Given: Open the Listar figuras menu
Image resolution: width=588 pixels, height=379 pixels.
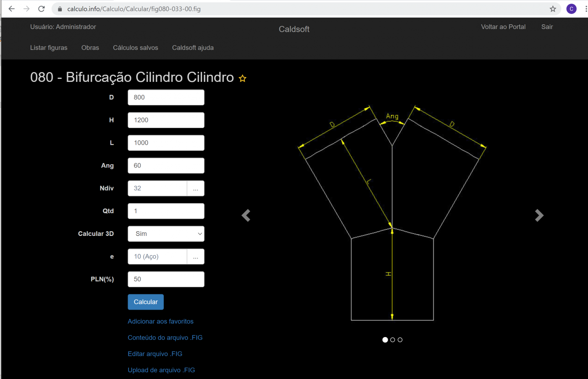Looking at the screenshot, I should pyautogui.click(x=49, y=48).
